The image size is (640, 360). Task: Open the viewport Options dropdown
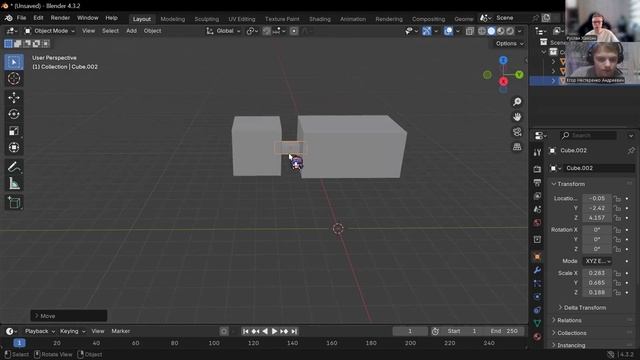509,44
